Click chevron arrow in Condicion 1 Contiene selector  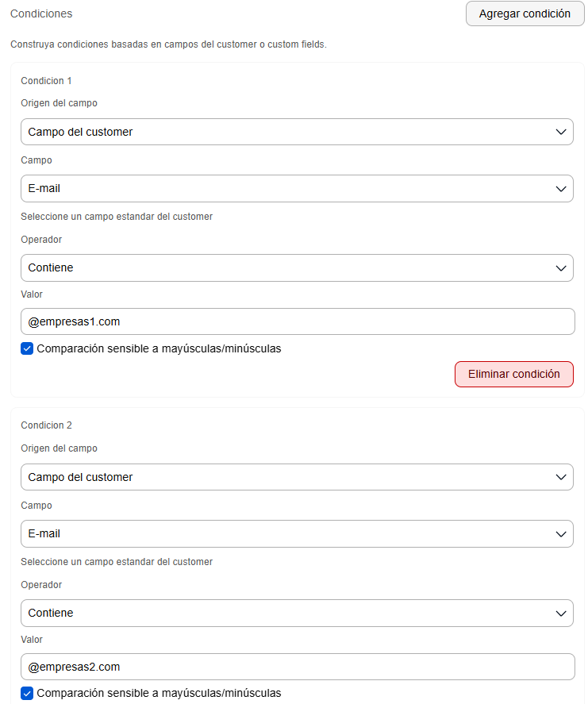[560, 268]
